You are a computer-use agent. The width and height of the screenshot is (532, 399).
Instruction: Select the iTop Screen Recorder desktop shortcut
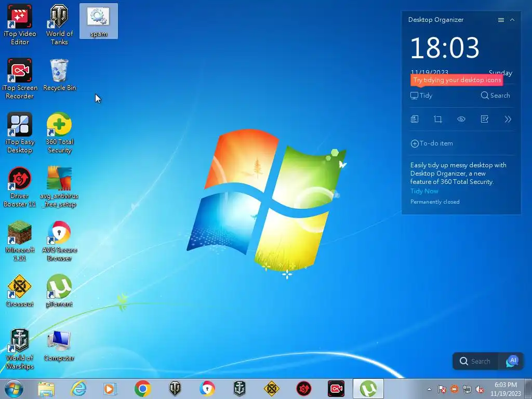[20, 79]
